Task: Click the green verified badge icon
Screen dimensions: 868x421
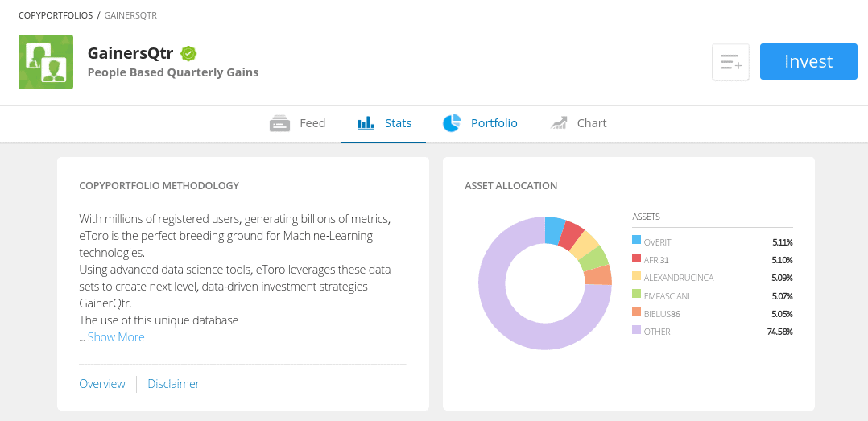Action: click(x=188, y=54)
